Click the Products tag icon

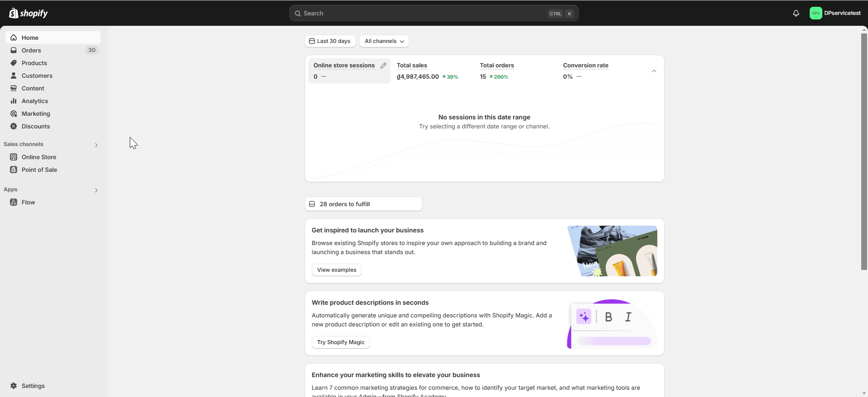coord(14,63)
